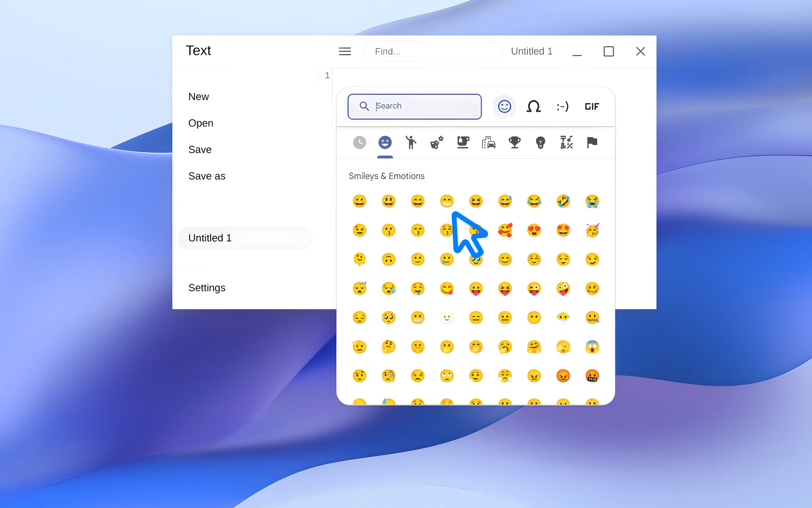Image resolution: width=812 pixels, height=508 pixels.
Task: Switch to the Kaomoji text emoticons tab
Action: click(562, 107)
